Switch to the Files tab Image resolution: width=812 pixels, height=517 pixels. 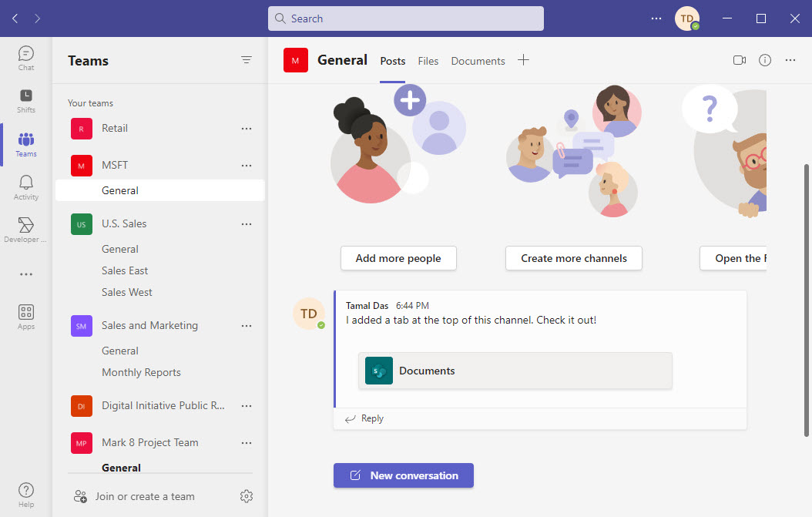click(428, 61)
